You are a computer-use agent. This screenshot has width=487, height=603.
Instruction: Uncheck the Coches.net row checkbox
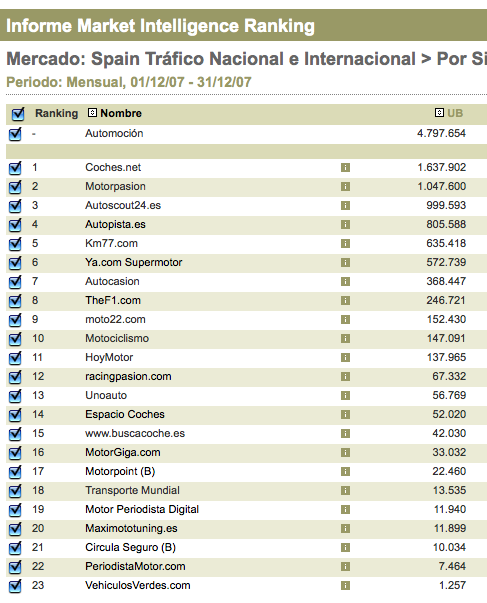(x=15, y=168)
